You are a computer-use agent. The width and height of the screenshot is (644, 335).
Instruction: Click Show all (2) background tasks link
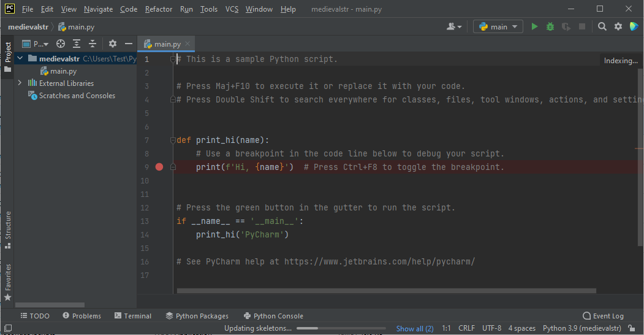415,328
